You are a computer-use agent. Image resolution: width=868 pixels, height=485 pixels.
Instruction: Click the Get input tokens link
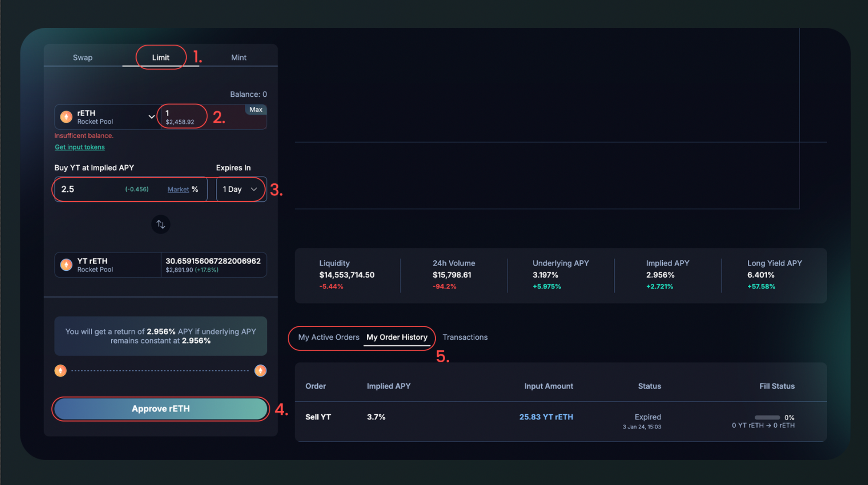pos(80,147)
